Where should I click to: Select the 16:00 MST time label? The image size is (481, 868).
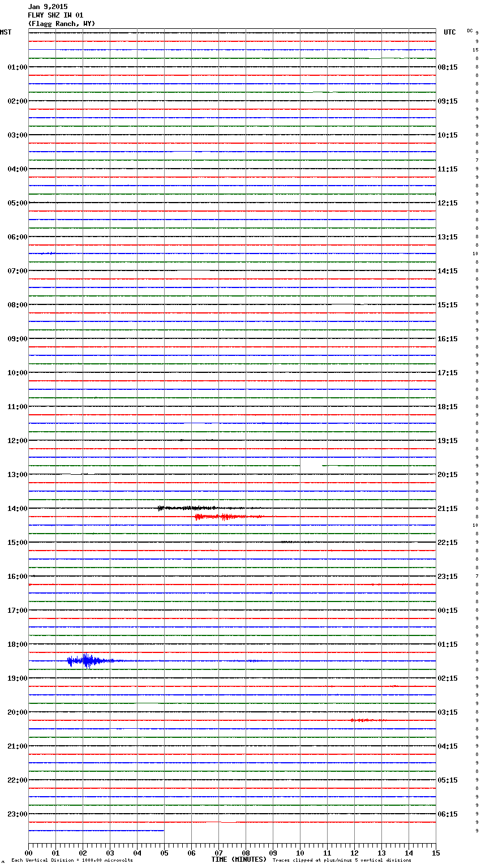click(x=18, y=577)
